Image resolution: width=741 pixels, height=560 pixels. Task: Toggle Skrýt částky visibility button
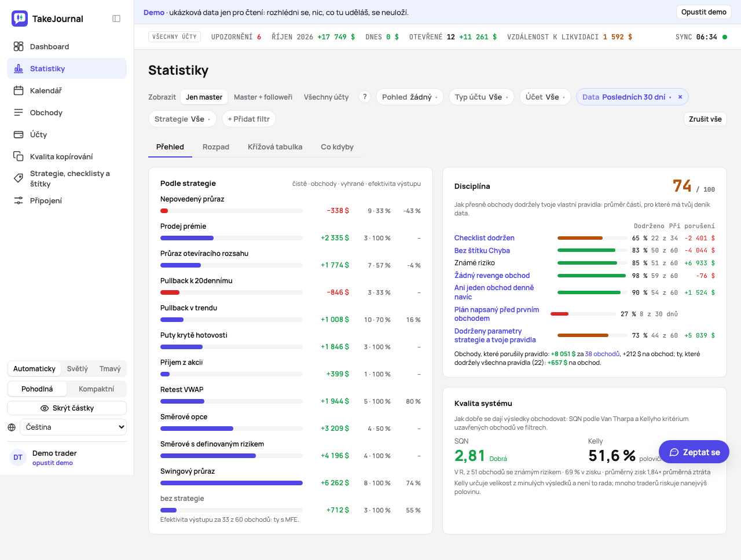(x=67, y=408)
